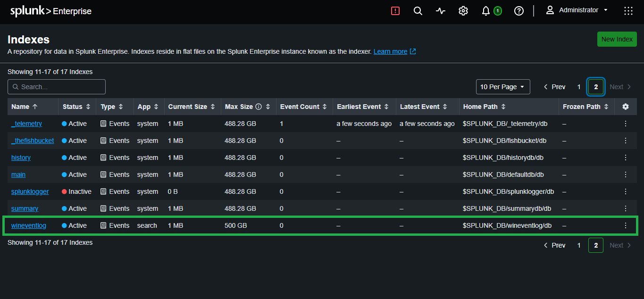Click the Splunk Enterprise logo
This screenshot has width=644, height=299.
click(x=51, y=11)
